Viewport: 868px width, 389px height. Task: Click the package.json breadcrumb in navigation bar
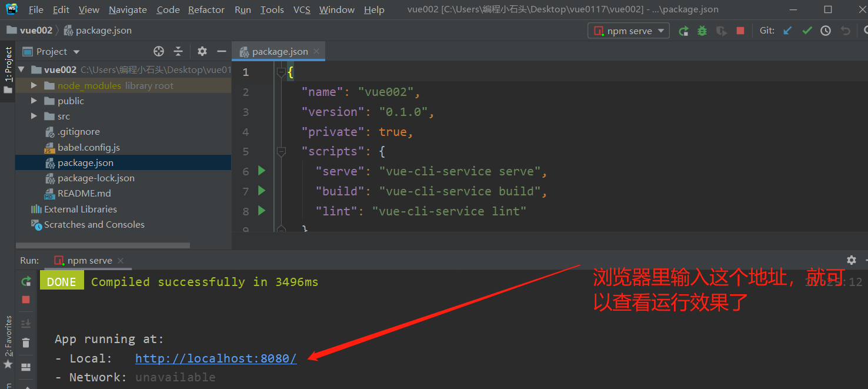pyautogui.click(x=98, y=30)
